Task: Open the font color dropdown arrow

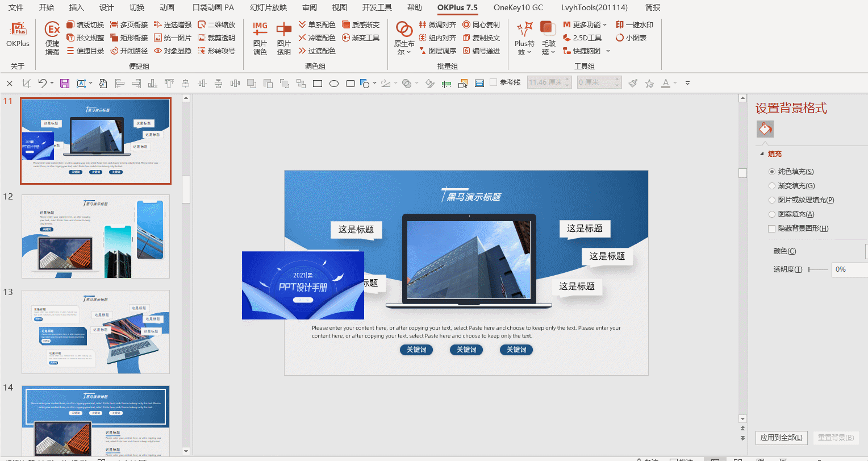Action: click(x=675, y=83)
